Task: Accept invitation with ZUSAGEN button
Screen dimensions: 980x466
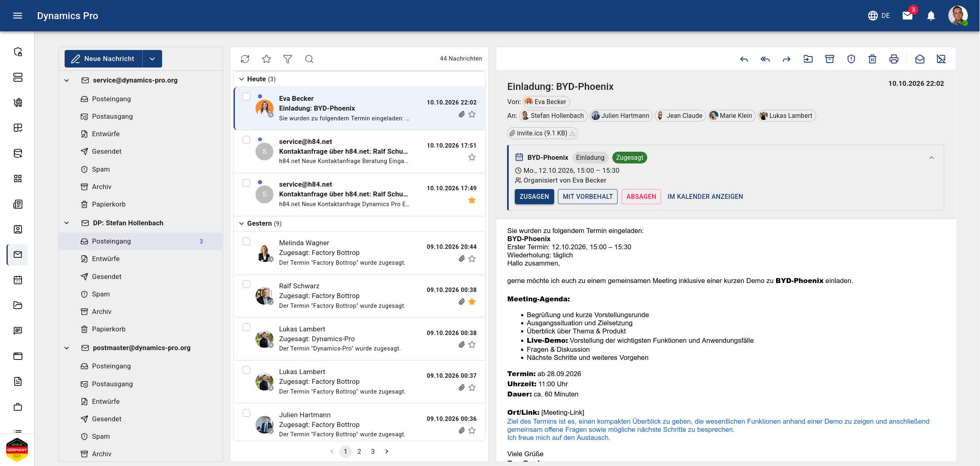Action: tap(534, 197)
